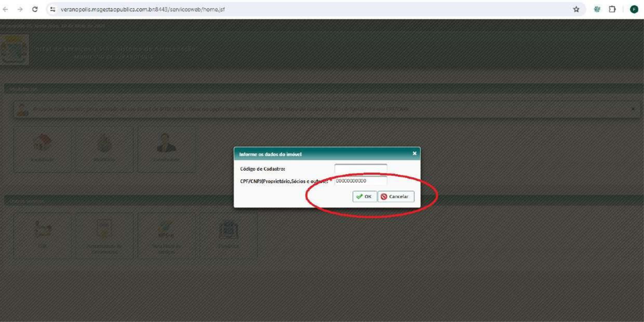Click the municipal crest logo
Image resolution: width=644 pixels, height=322 pixels.
(14, 50)
